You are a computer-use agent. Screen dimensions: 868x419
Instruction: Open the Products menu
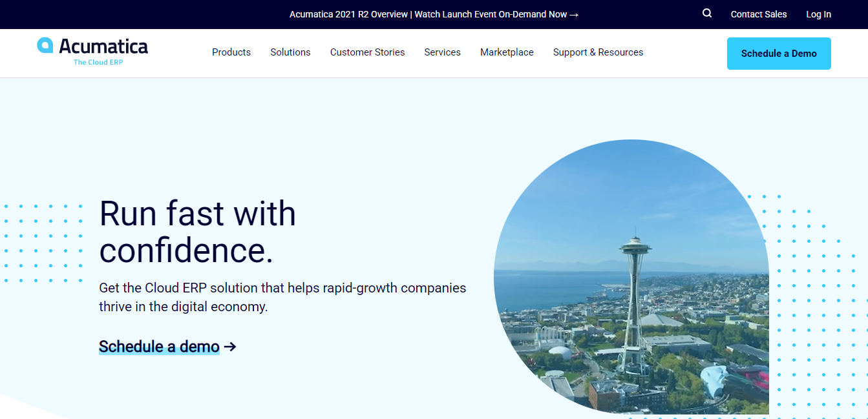231,52
